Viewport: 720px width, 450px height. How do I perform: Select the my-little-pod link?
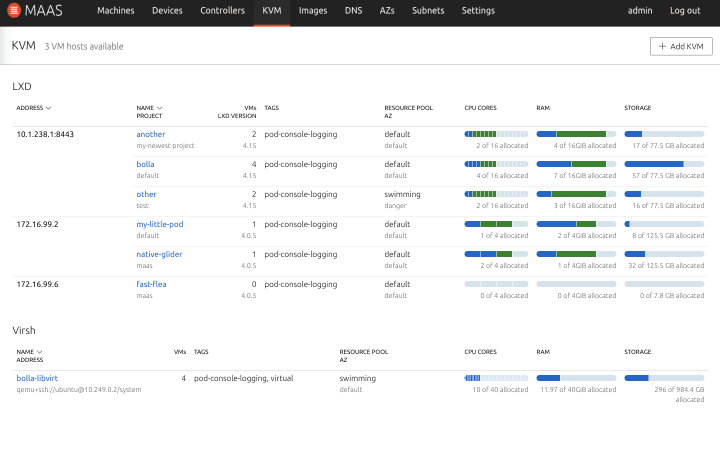(x=160, y=224)
